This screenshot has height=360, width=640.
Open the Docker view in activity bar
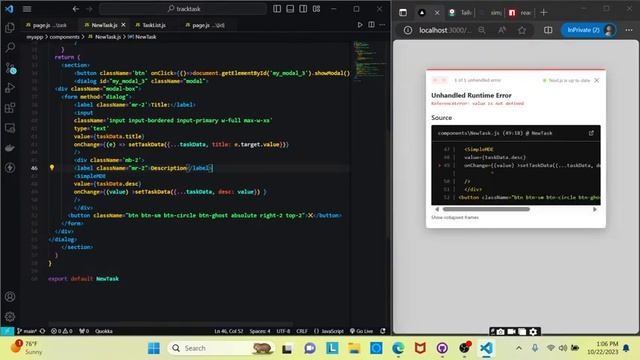click(x=10, y=148)
